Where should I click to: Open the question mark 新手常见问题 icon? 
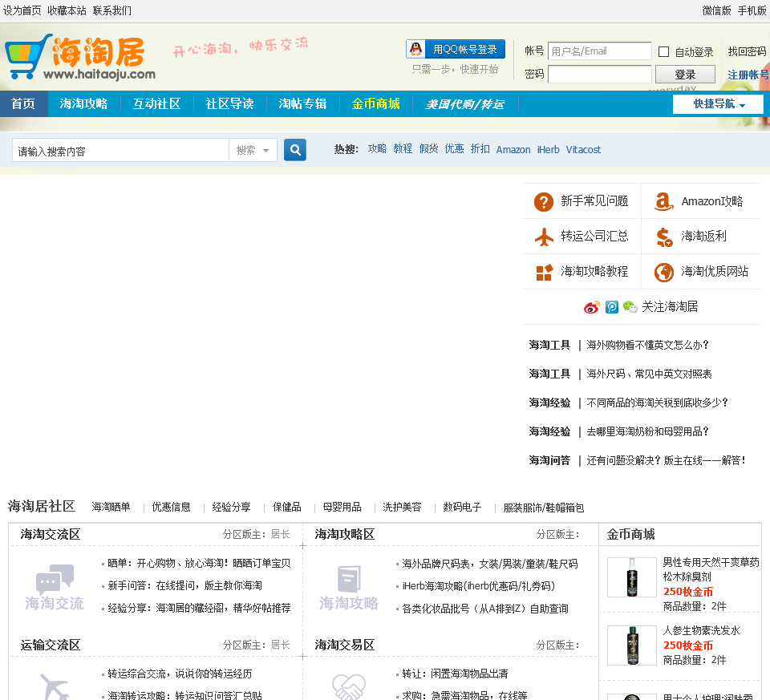pos(544,201)
